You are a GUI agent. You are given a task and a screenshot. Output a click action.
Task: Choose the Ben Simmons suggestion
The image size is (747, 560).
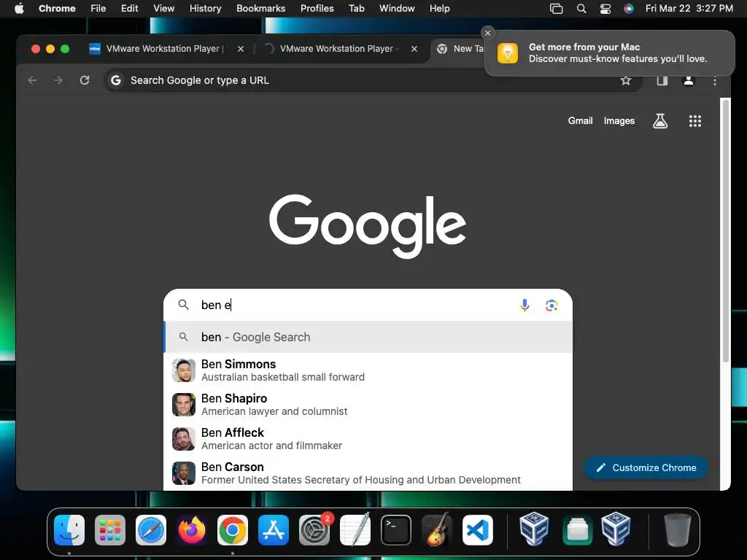368,370
